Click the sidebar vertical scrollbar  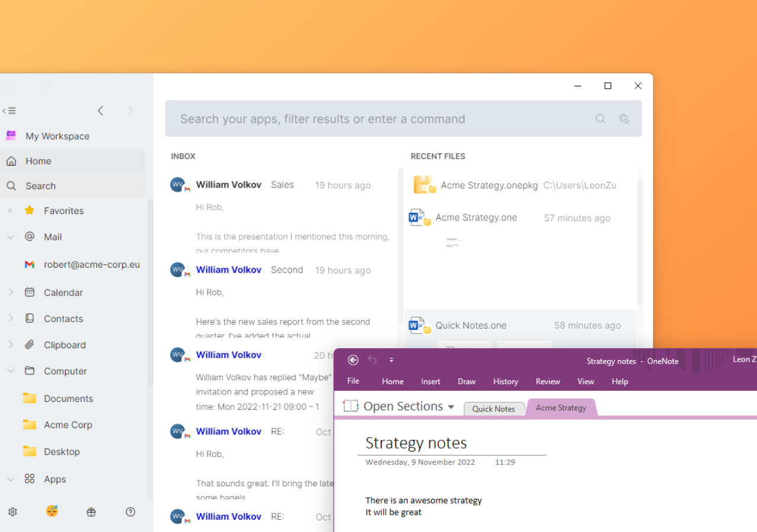150,293
